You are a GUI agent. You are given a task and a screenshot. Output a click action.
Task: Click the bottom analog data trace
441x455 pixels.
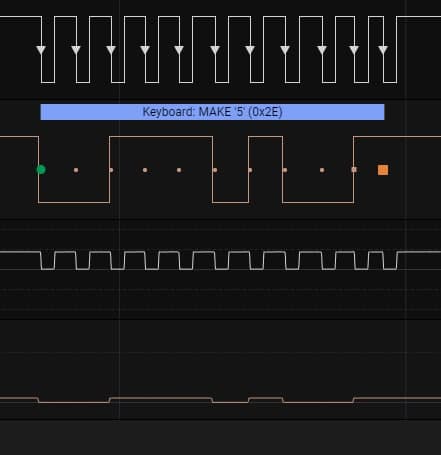220,400
